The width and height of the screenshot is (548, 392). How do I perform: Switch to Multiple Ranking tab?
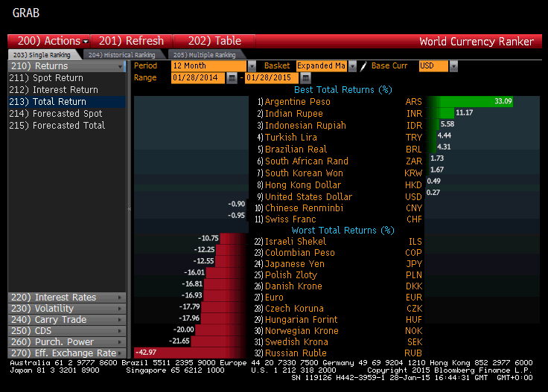point(205,55)
